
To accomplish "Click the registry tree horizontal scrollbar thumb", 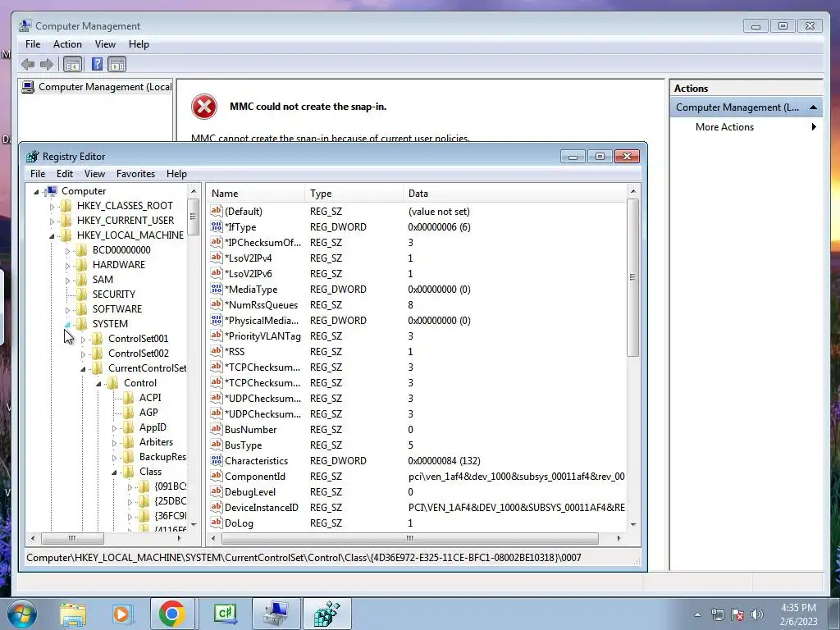I will click(x=72, y=538).
